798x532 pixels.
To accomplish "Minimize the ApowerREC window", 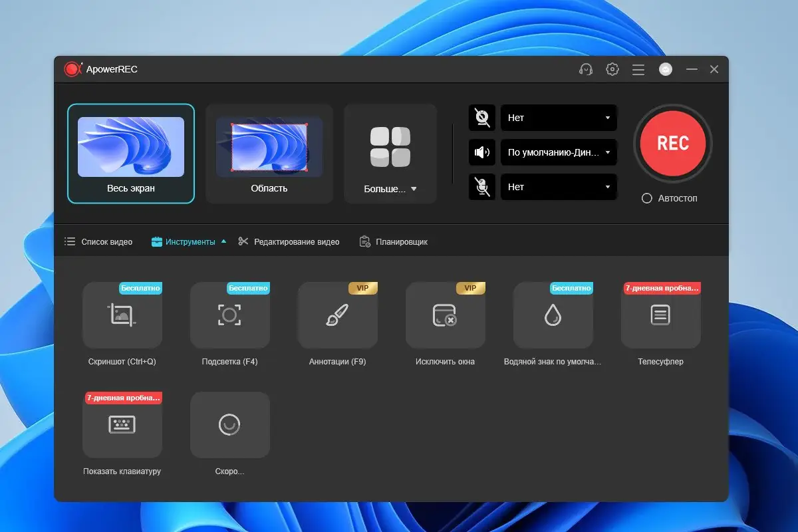I will click(x=692, y=69).
